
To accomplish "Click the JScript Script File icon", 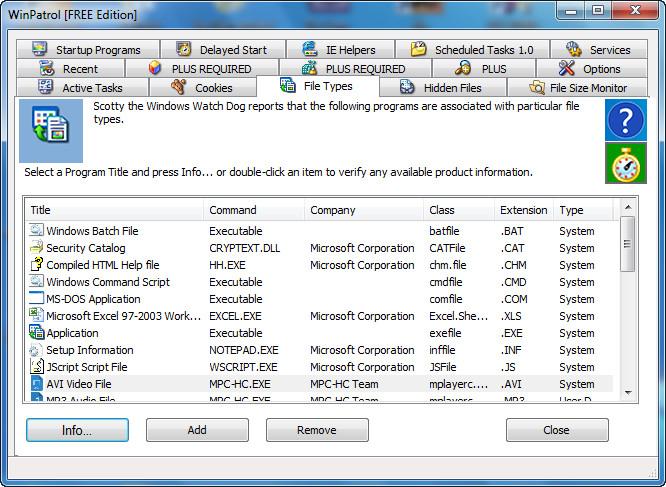I will [x=36, y=366].
